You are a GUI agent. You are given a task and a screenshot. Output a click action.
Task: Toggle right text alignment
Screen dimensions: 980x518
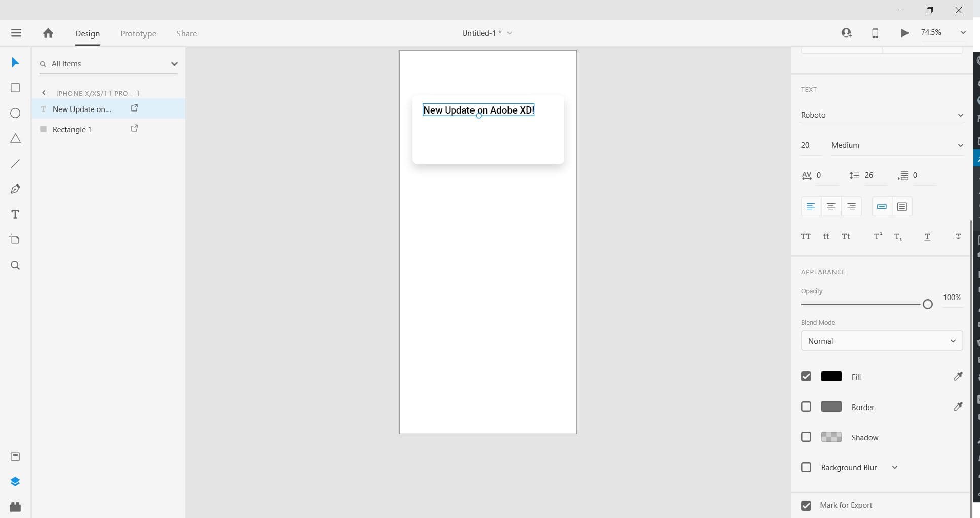851,206
